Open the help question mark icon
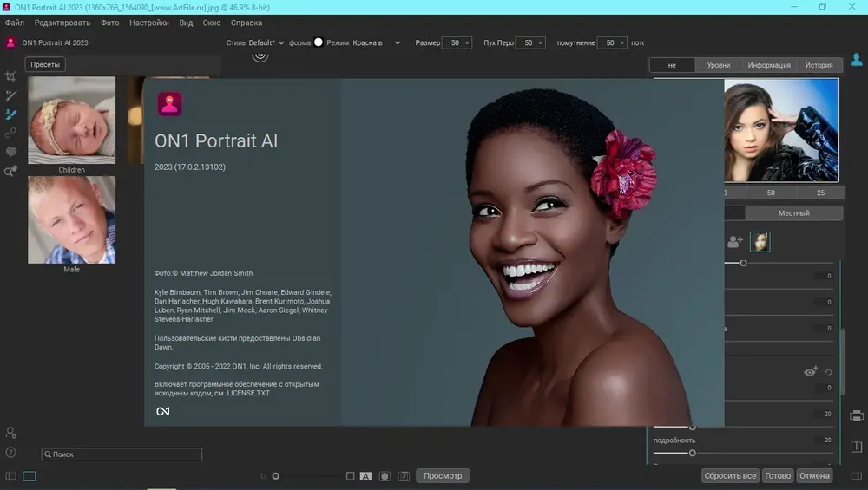This screenshot has height=490, width=868. point(11,452)
